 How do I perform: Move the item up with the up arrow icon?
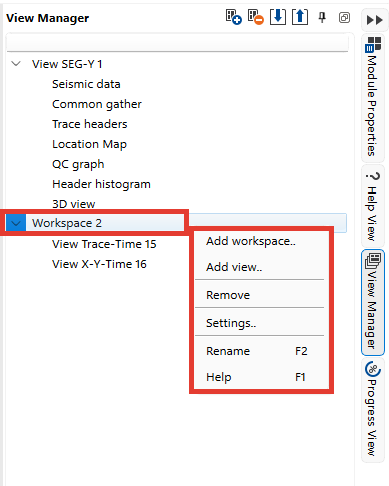(300, 17)
